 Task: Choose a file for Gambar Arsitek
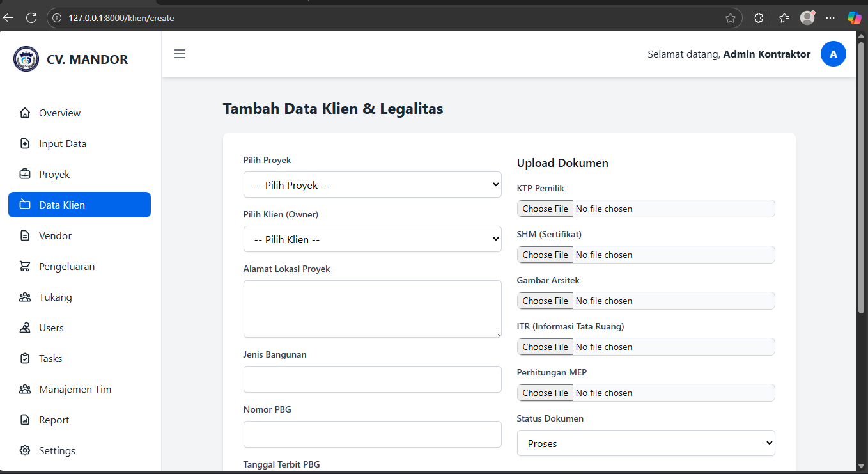pyautogui.click(x=545, y=301)
